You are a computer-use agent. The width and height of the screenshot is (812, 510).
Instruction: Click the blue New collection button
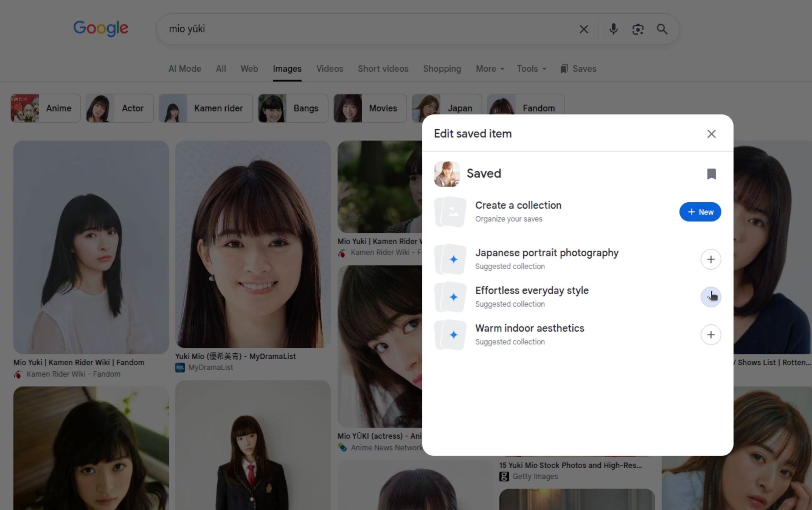(700, 212)
